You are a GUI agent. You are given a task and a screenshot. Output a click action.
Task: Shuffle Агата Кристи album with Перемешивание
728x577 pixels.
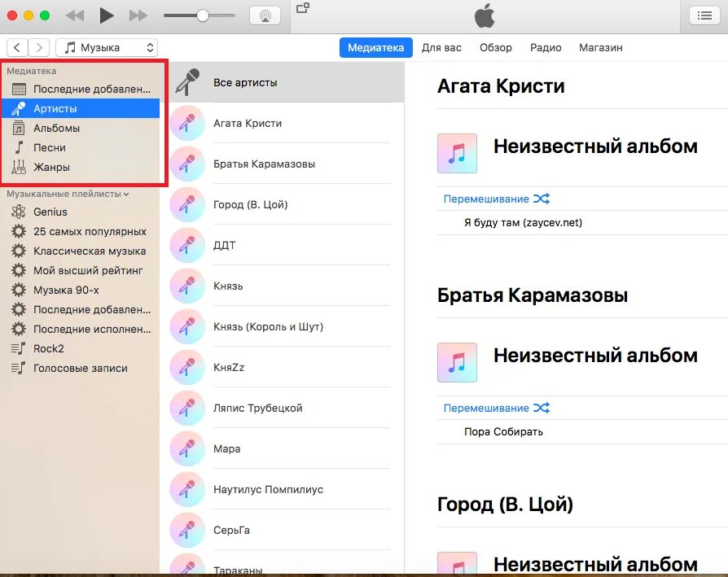(x=496, y=199)
